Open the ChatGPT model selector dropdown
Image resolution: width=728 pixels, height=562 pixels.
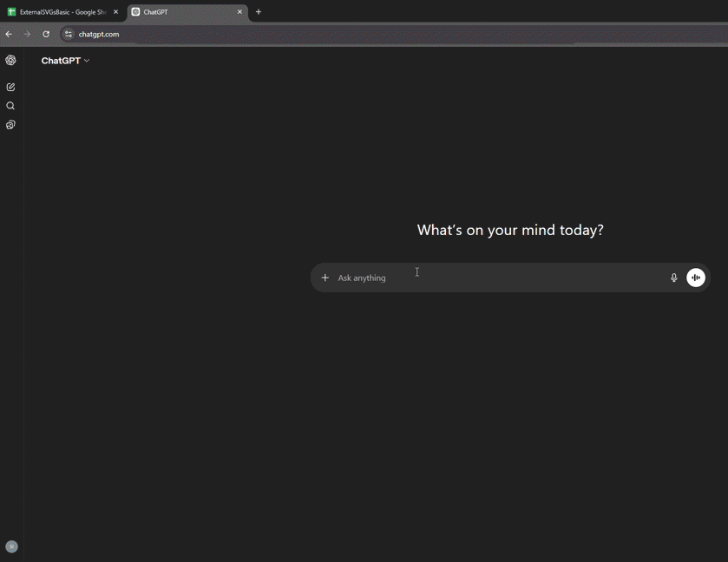coord(65,60)
